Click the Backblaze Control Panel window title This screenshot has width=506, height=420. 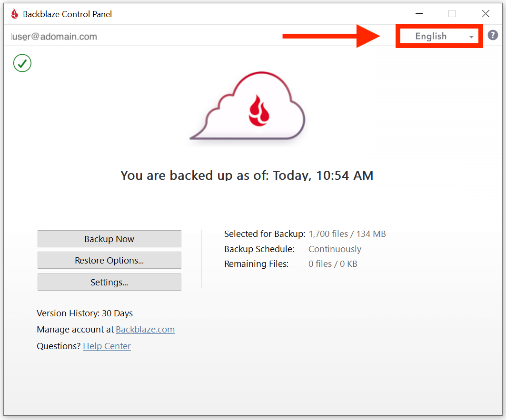tap(68, 14)
